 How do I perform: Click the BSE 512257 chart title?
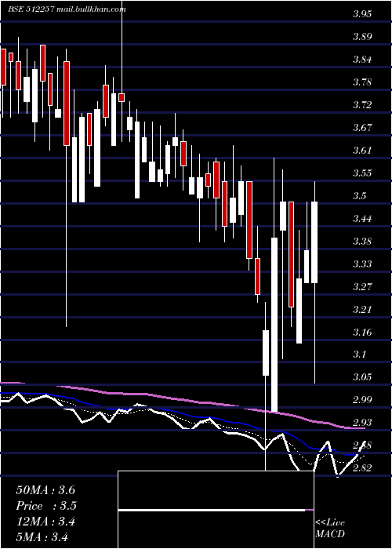tap(67, 9)
